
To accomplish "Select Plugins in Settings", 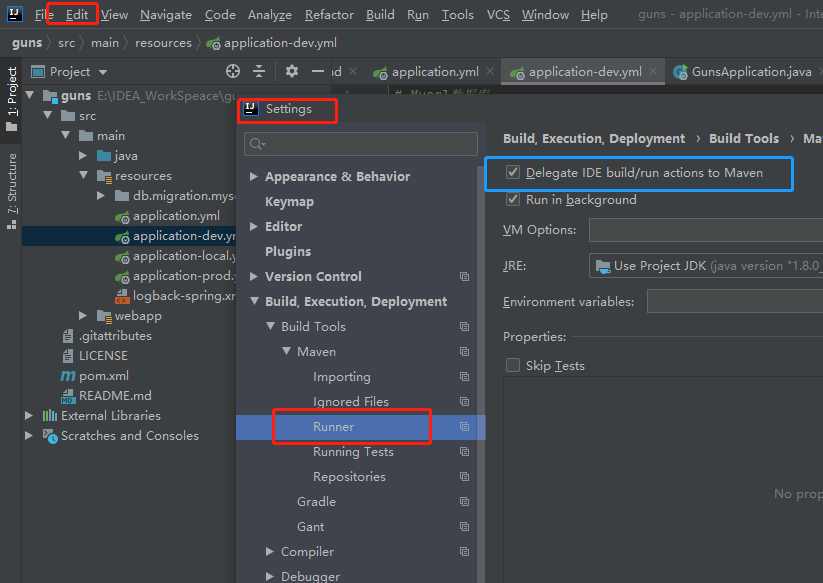I will pos(288,251).
